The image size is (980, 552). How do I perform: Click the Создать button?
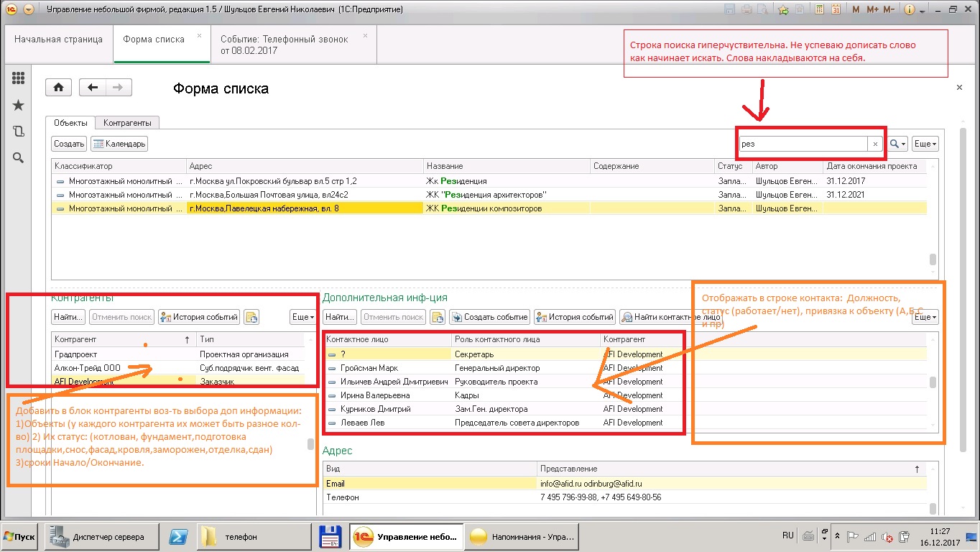69,144
